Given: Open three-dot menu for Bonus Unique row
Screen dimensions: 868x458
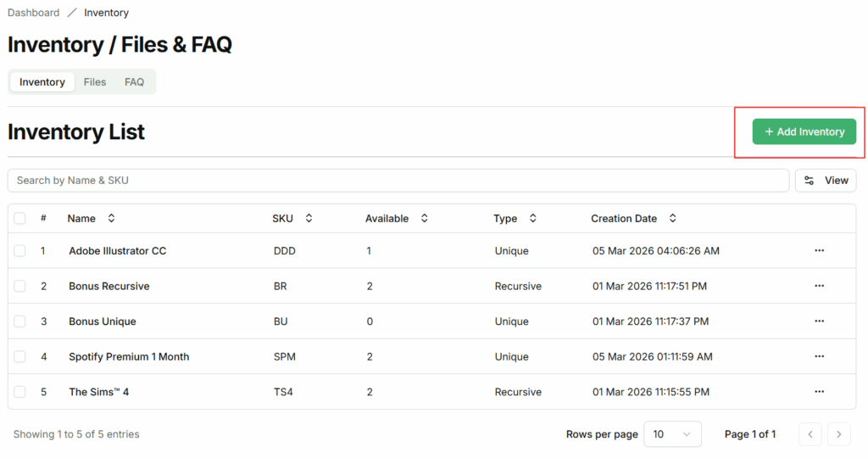Looking at the screenshot, I should pyautogui.click(x=819, y=321).
